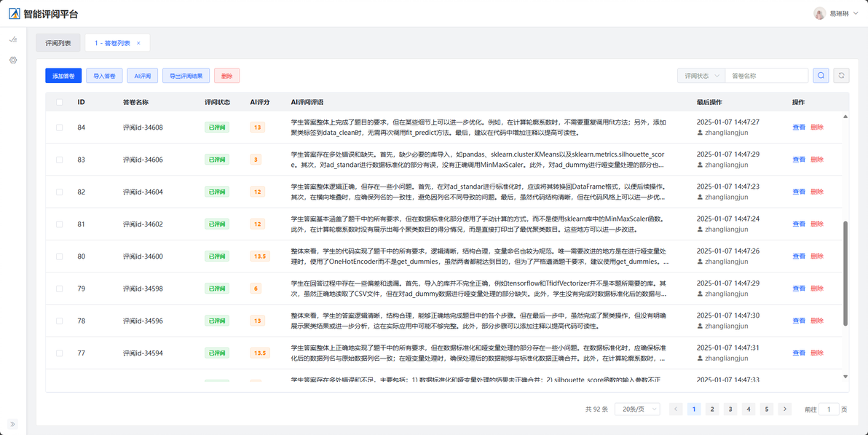
Task: Click 删除 for 评阅id-34596
Action: click(x=817, y=321)
